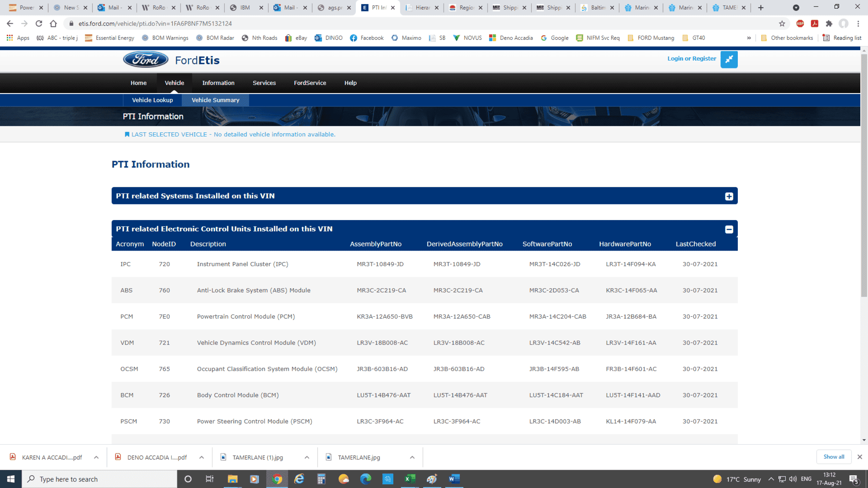This screenshot has height=488, width=868.
Task: Show more bookmarks with the chevron
Action: (x=749, y=38)
